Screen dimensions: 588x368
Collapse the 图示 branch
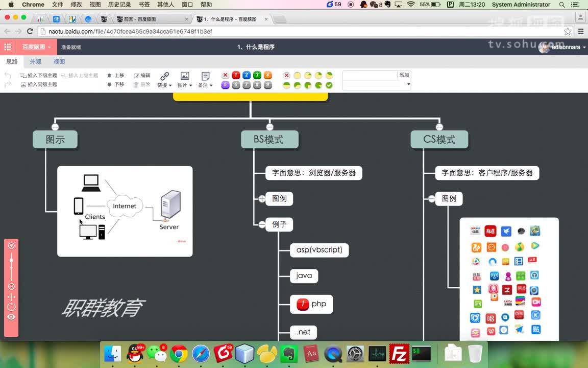pos(55,126)
